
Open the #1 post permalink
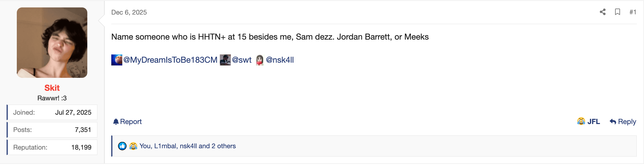coord(633,12)
